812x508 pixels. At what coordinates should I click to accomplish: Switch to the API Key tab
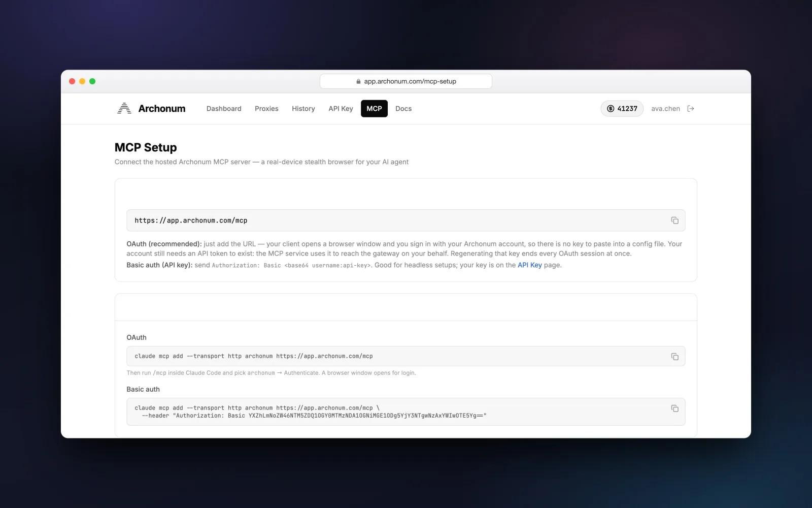coord(341,109)
